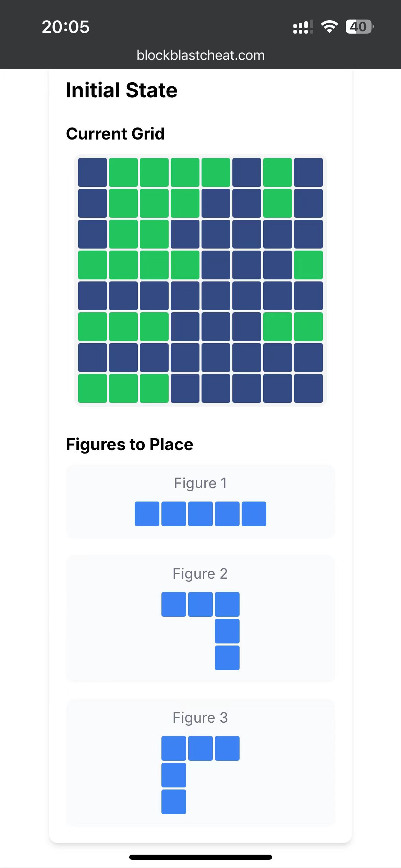Viewport: 401px width, 868px height.
Task: Click the bottom block of Figure 3
Action: tap(174, 801)
